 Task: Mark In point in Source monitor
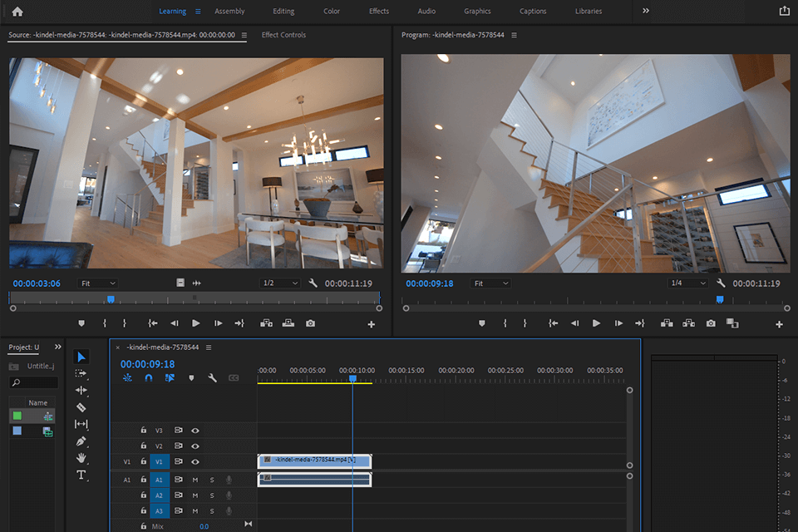click(x=105, y=323)
